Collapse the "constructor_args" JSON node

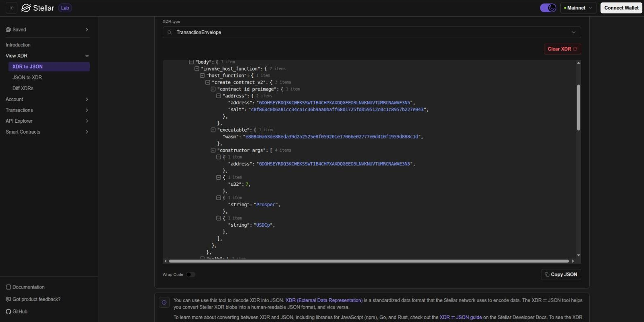coord(213,150)
